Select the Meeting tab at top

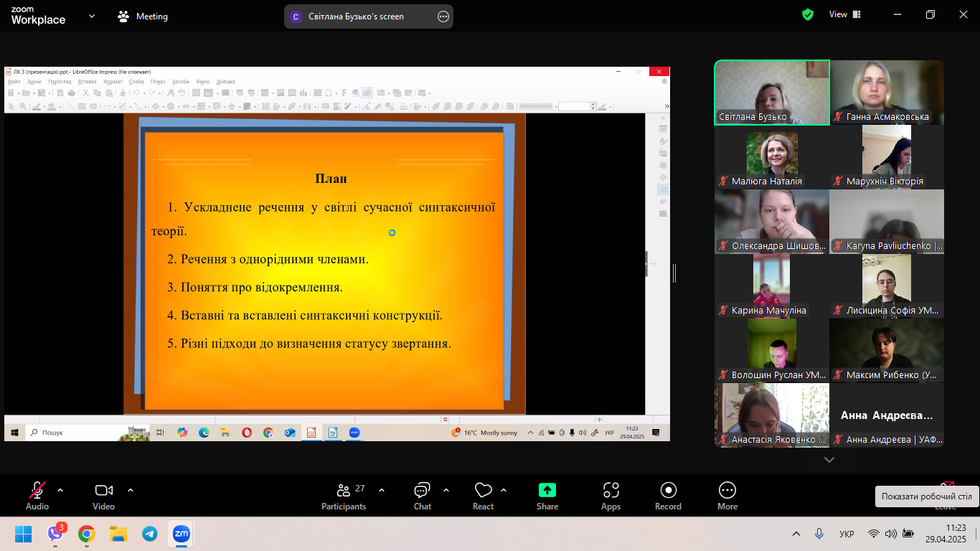pos(143,17)
